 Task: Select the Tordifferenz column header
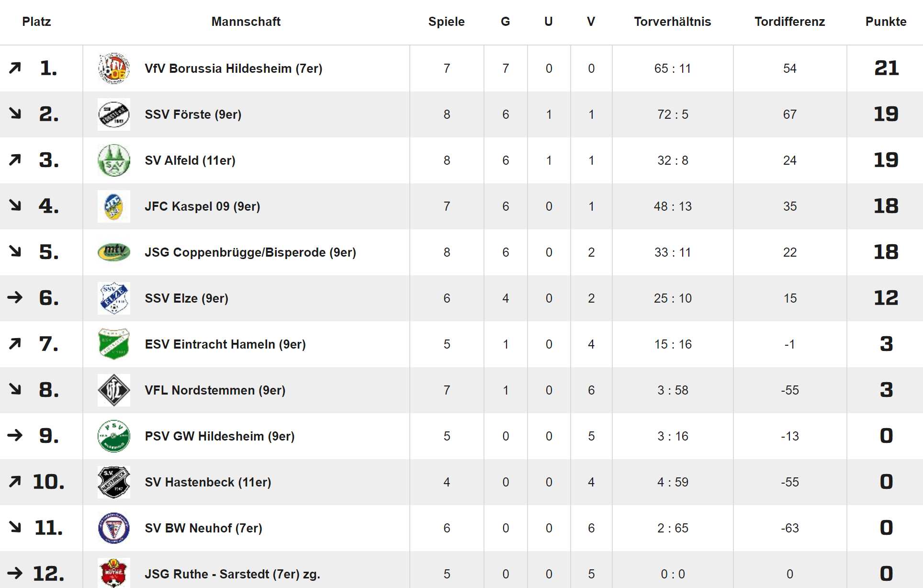click(790, 22)
